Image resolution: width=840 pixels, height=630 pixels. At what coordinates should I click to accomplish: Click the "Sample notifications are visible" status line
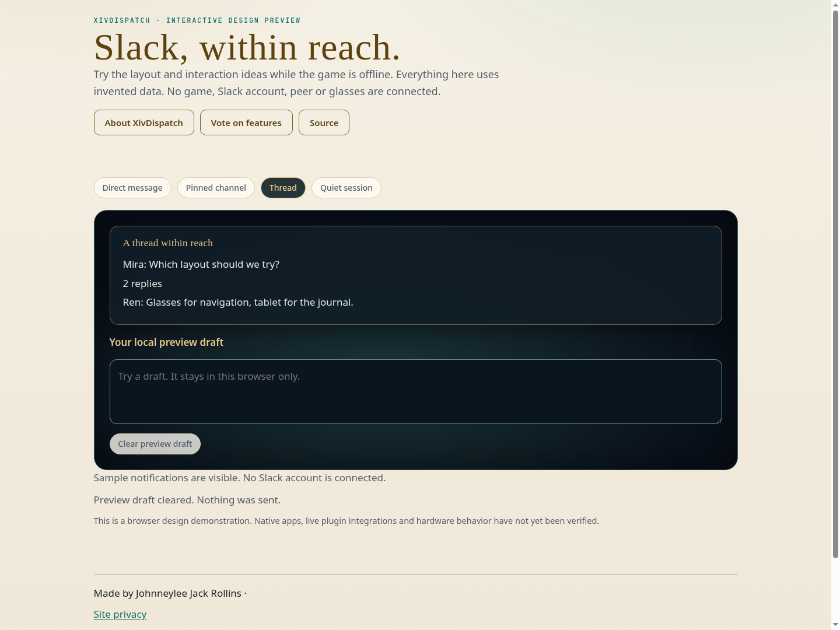tap(240, 478)
